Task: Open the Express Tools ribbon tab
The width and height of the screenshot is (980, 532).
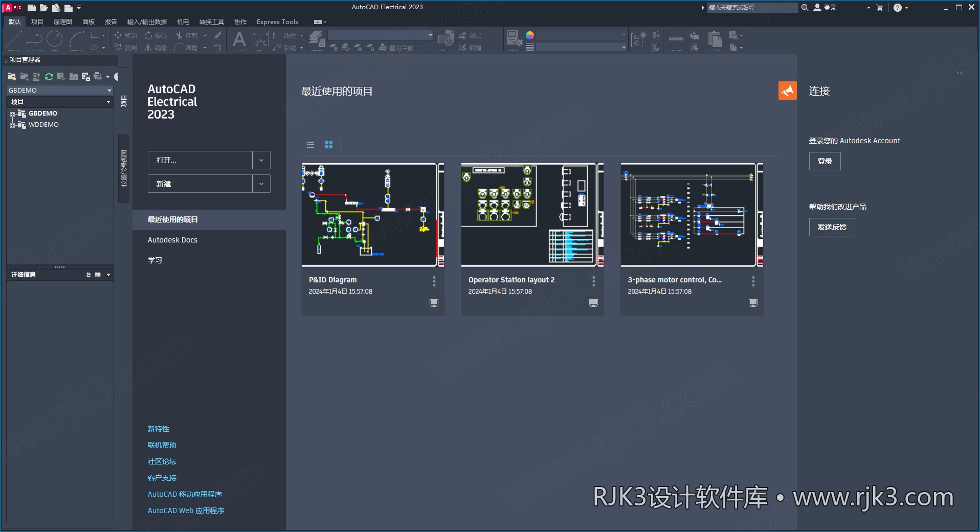Action: (277, 21)
